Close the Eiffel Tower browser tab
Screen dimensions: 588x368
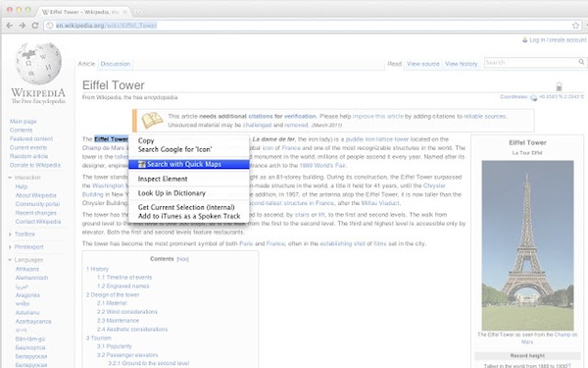[124, 12]
